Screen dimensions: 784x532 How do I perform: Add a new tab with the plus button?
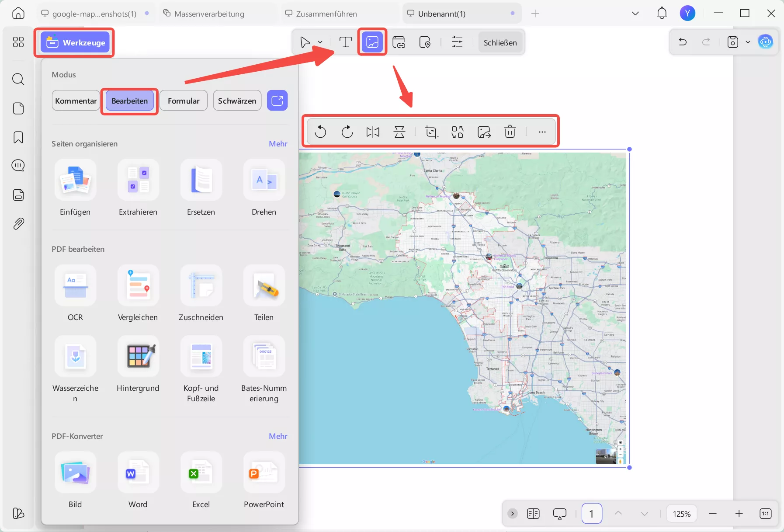pos(535,14)
